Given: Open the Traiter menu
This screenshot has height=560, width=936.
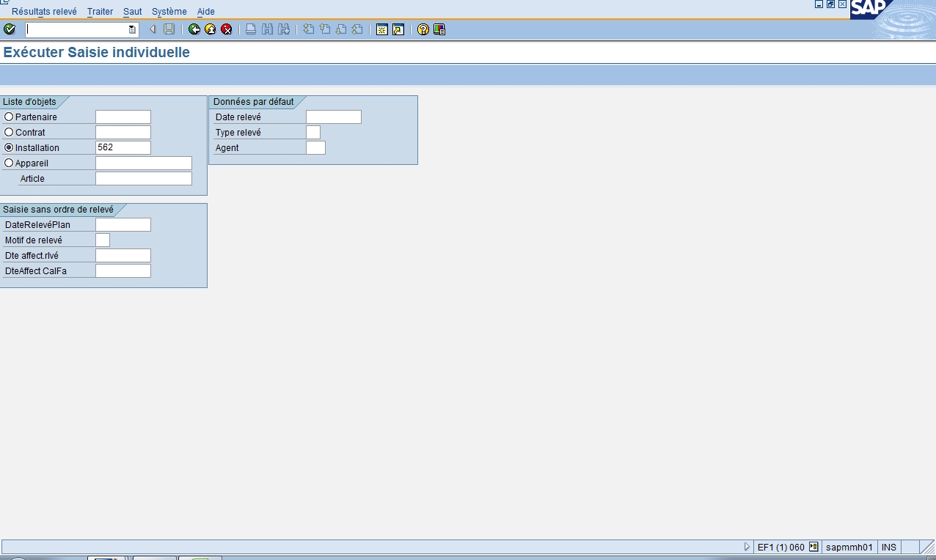Looking at the screenshot, I should [x=100, y=12].
